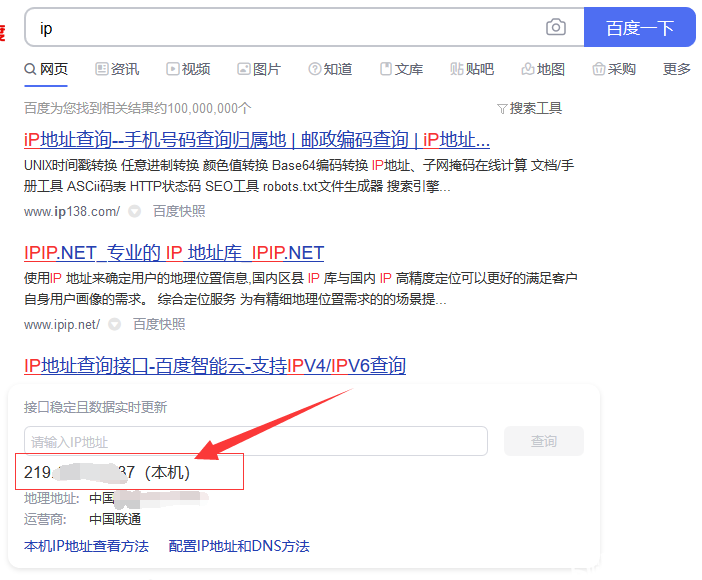Open IP地址查询接口-百度智能云 result link
The width and height of the screenshot is (702, 580).
215,366
